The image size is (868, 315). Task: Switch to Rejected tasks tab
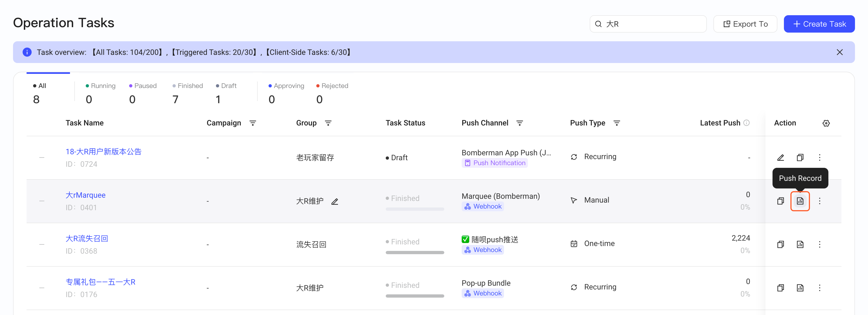click(x=332, y=93)
